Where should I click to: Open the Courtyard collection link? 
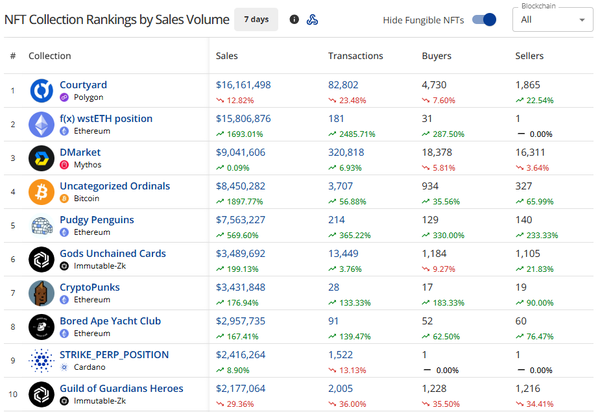[x=83, y=85]
